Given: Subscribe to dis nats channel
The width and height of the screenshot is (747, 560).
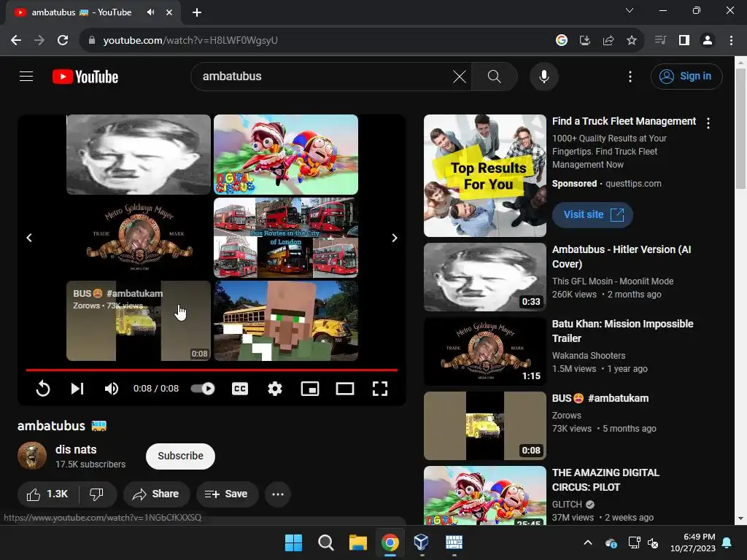Looking at the screenshot, I should 181,456.
